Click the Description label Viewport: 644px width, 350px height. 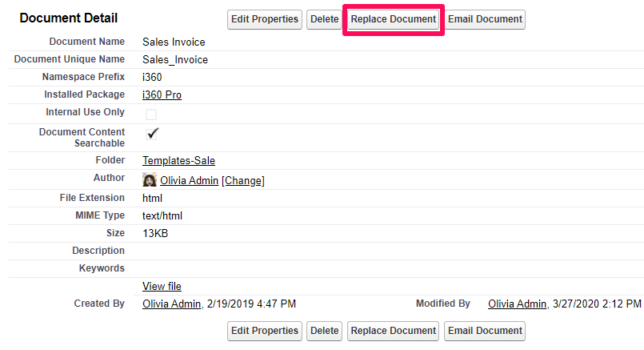click(98, 251)
